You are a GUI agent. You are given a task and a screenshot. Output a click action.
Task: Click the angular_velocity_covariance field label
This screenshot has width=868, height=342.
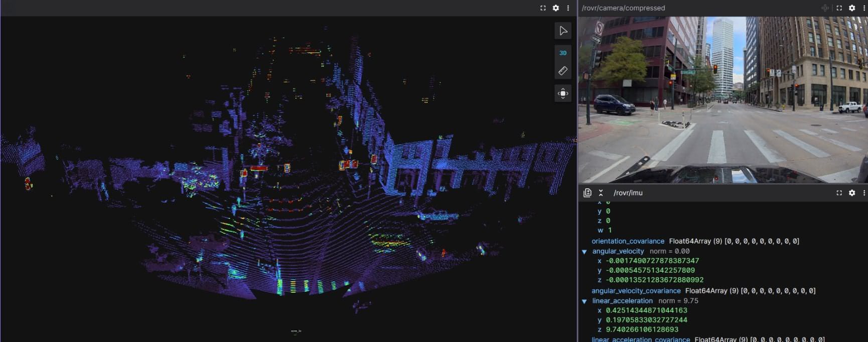click(x=636, y=291)
